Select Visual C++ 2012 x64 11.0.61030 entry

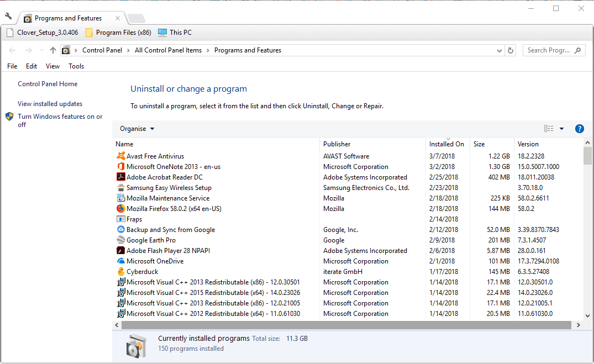pos(213,314)
